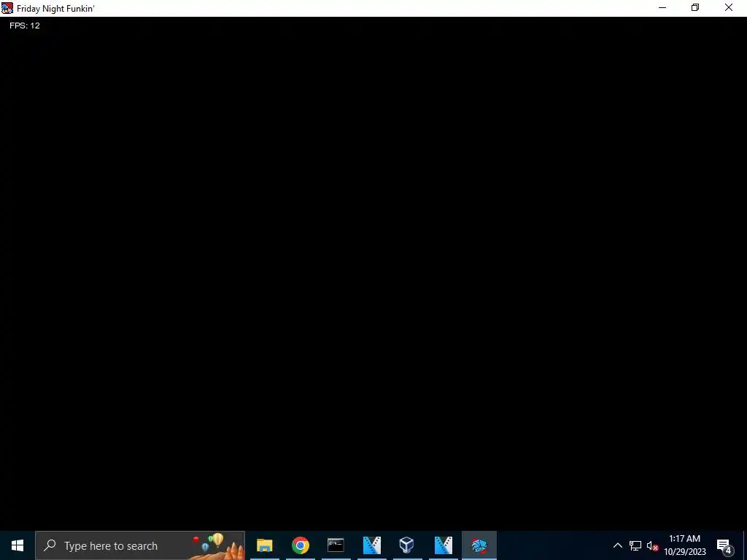Open the film-strip app icon right of VirtualBox
The width and height of the screenshot is (747, 560).
443,545
